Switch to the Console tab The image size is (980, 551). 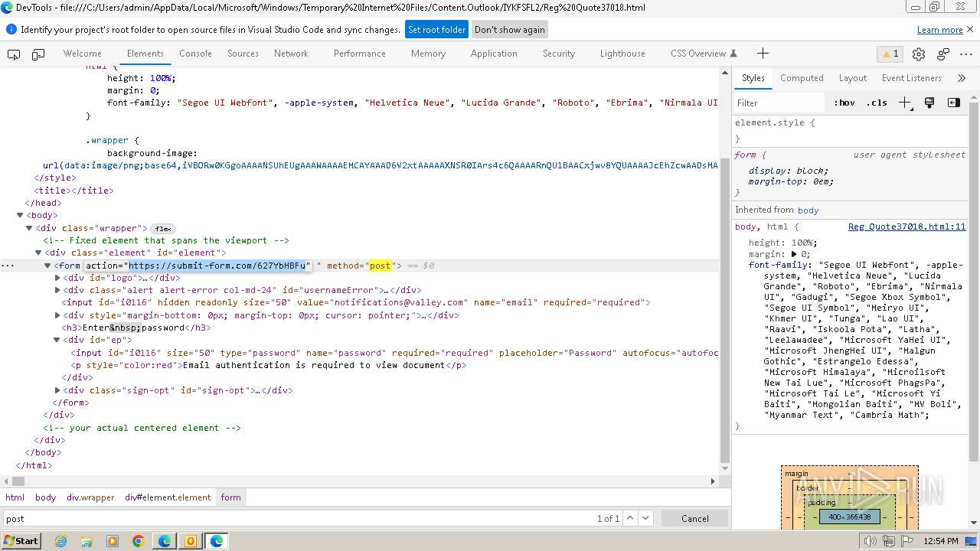(195, 54)
